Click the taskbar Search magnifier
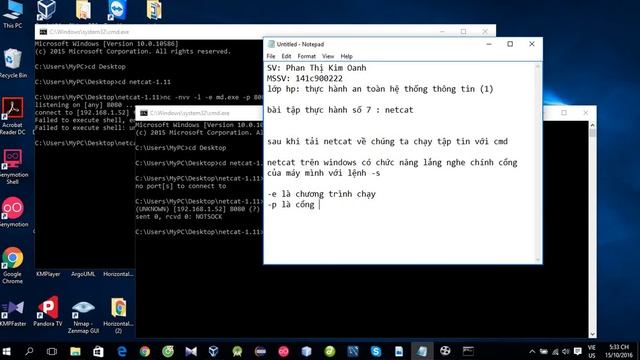Image resolution: width=640 pixels, height=360 pixels. pyautogui.click(x=29, y=351)
